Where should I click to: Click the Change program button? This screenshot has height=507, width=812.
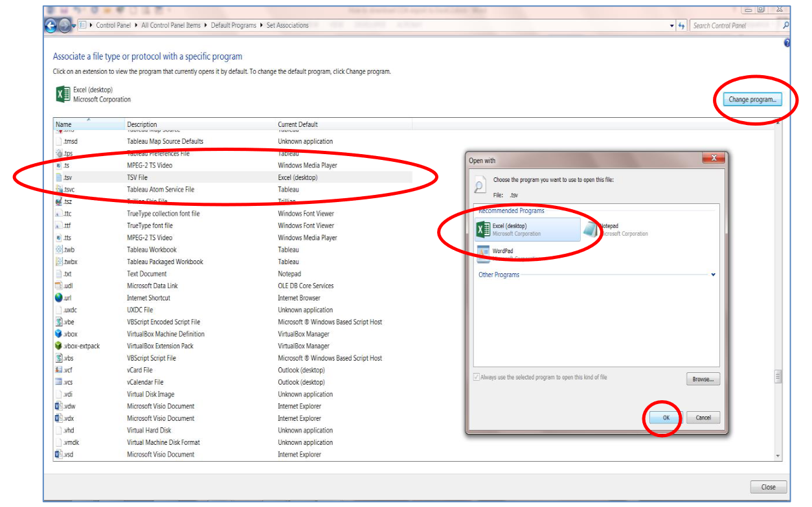tap(752, 98)
